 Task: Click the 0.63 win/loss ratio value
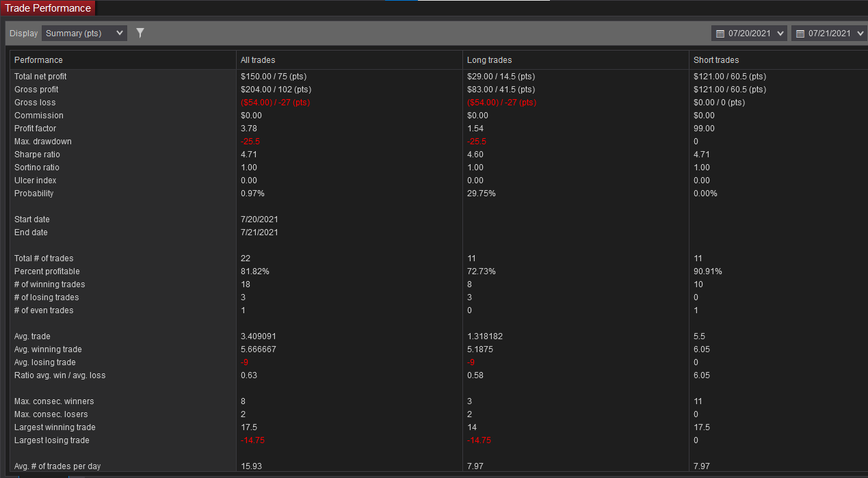point(249,375)
